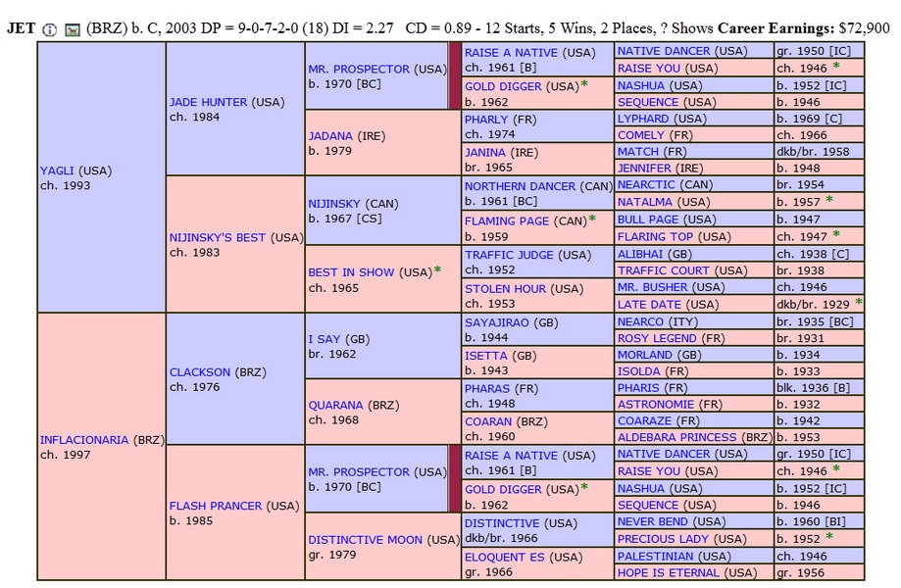Click the green asterisk beside Best in Show
This screenshot has width=901, height=588.
437,270
